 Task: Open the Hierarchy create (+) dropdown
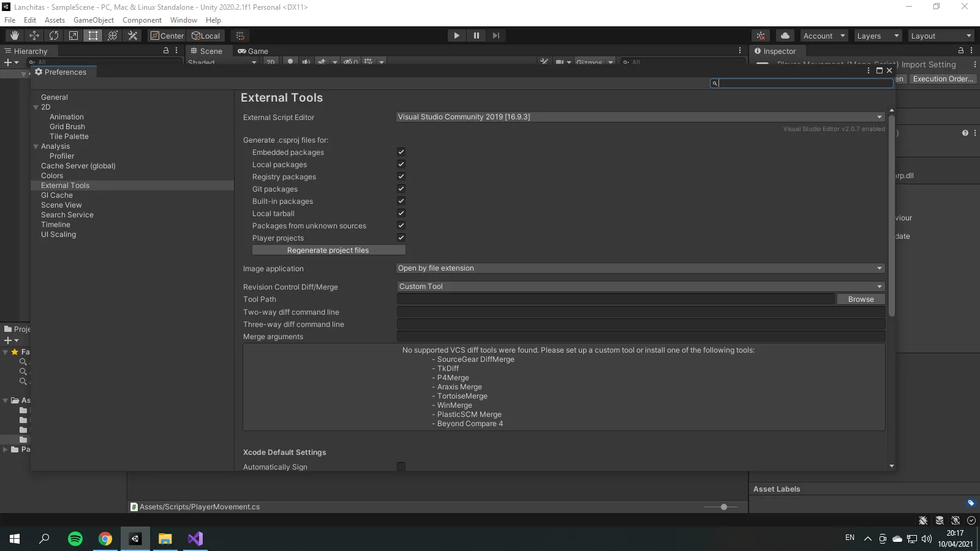click(12, 62)
